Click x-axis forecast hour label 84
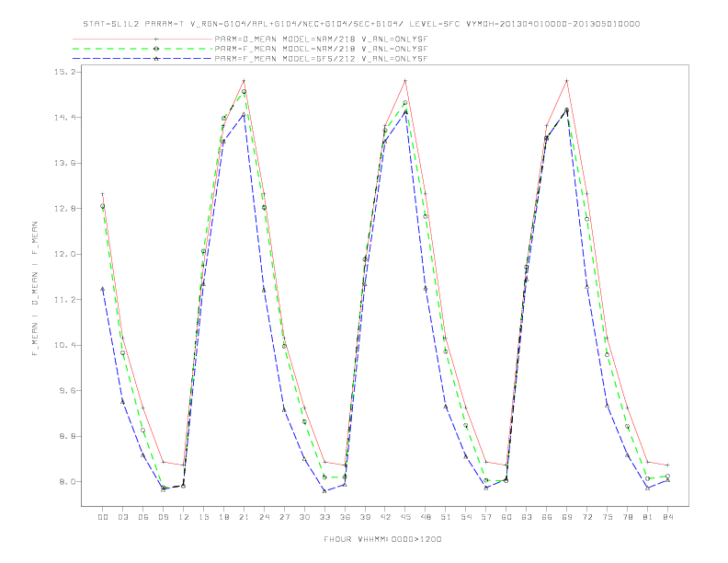Image resolution: width=728 pixels, height=563 pixels. (x=668, y=517)
